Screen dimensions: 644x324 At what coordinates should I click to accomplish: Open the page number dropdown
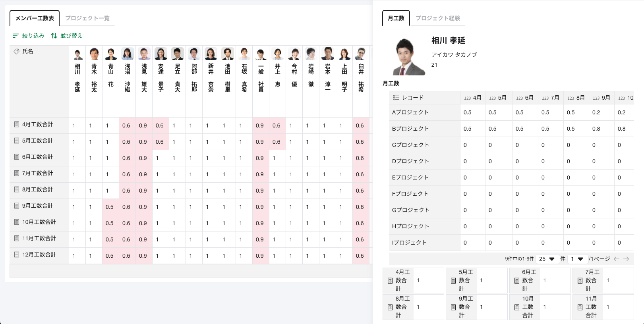[x=577, y=259]
